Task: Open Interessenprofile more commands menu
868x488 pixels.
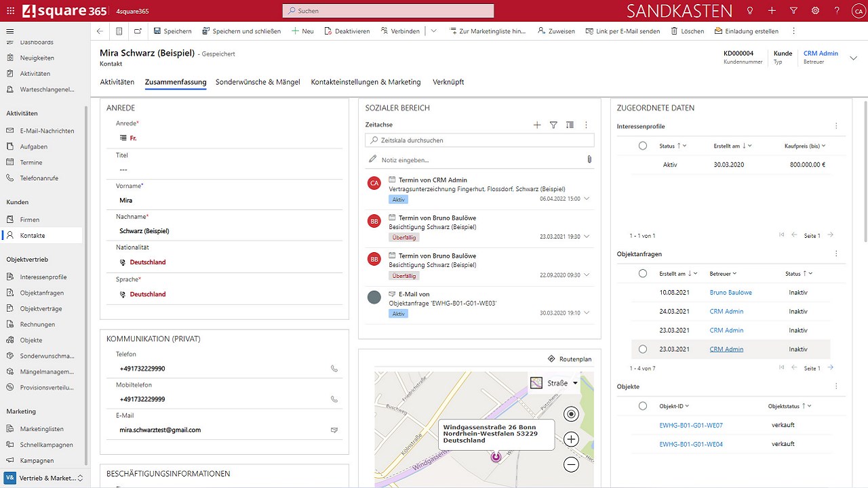Action: tap(836, 126)
